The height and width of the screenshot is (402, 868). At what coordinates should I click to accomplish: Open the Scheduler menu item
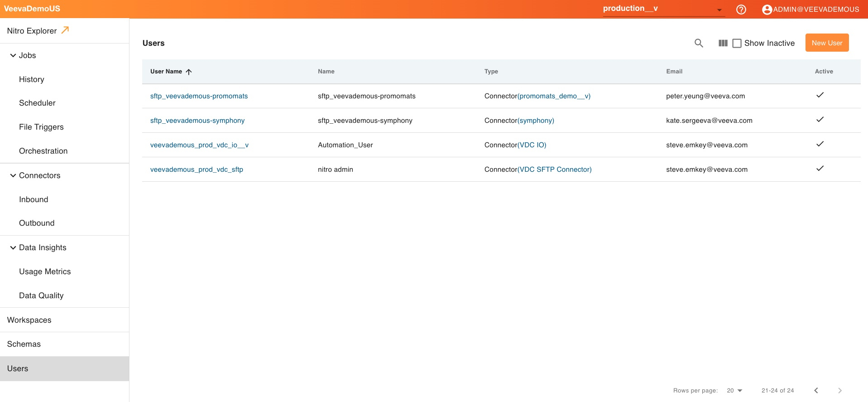[37, 103]
